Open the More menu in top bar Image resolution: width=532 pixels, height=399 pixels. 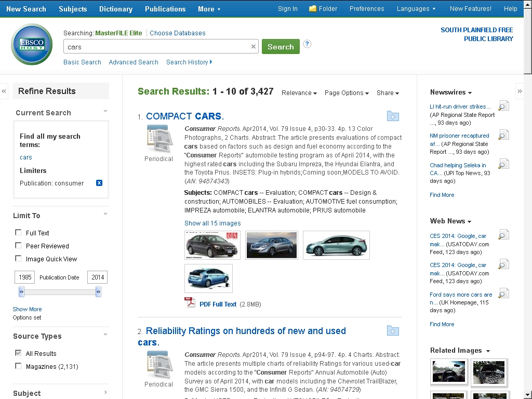click(x=209, y=9)
